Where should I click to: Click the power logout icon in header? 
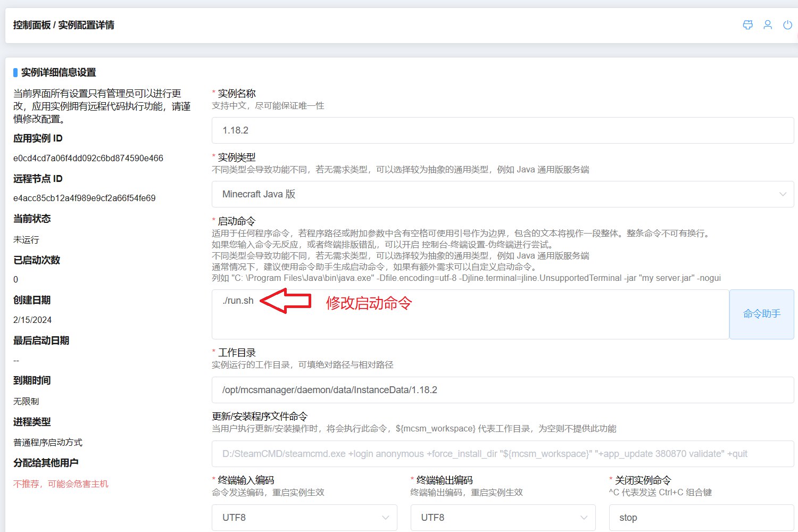click(787, 25)
